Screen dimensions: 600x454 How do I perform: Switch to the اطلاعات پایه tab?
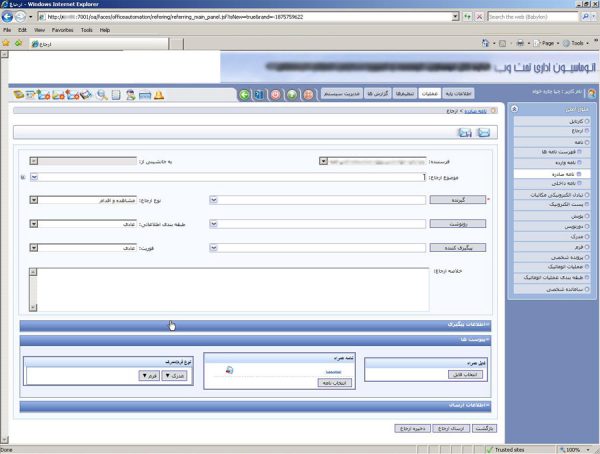pos(458,94)
